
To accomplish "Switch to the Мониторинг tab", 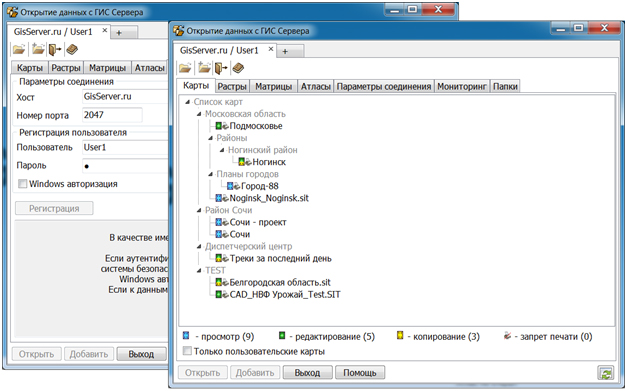I will (x=461, y=86).
